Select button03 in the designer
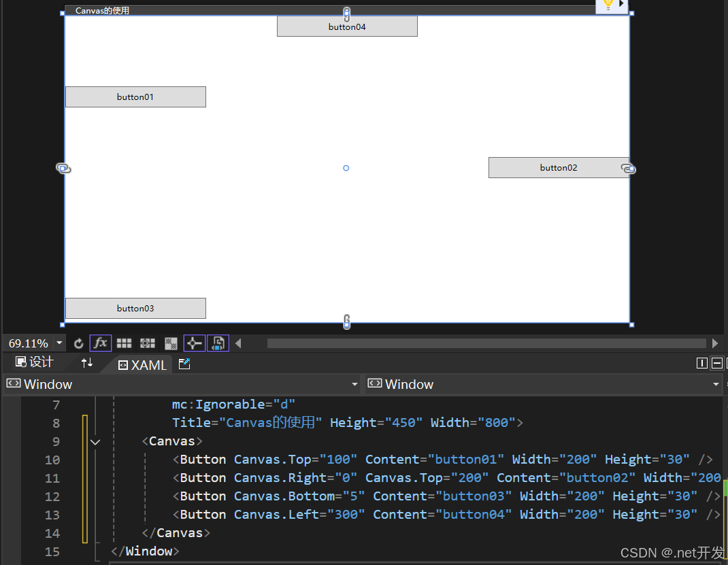 point(135,309)
